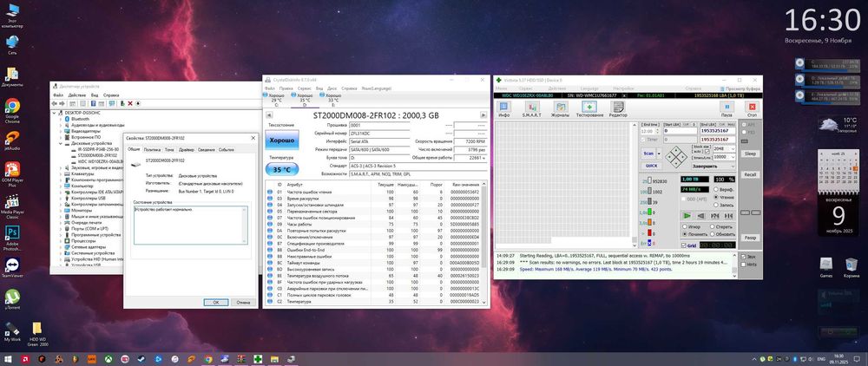Image resolution: width=868 pixels, height=366 pixels.
Task: Select the Игнор radio option in Victoria
Action: pos(692,226)
